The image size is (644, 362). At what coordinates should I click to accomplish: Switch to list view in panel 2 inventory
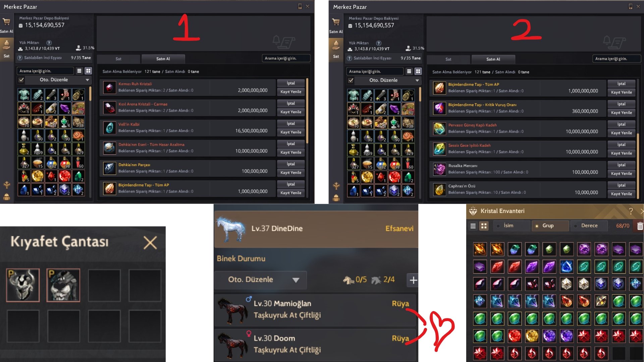409,71
